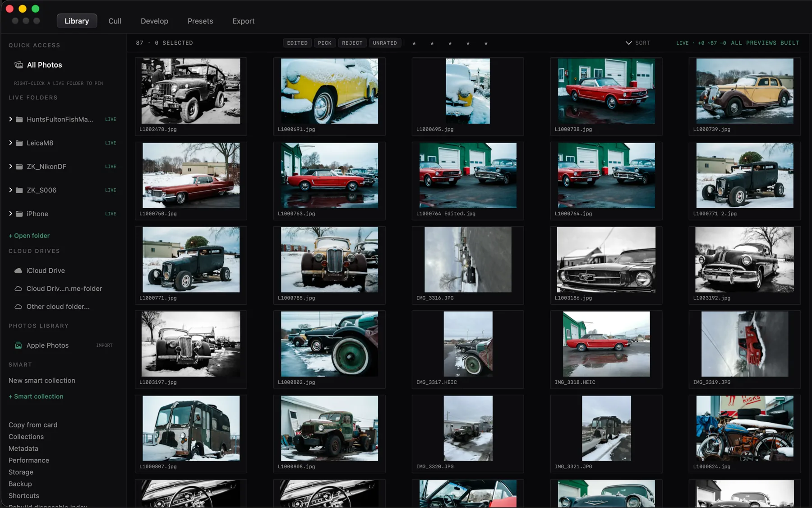The height and width of the screenshot is (508, 812).
Task: Select thumbnail L1000824.jpg
Action: click(745, 429)
